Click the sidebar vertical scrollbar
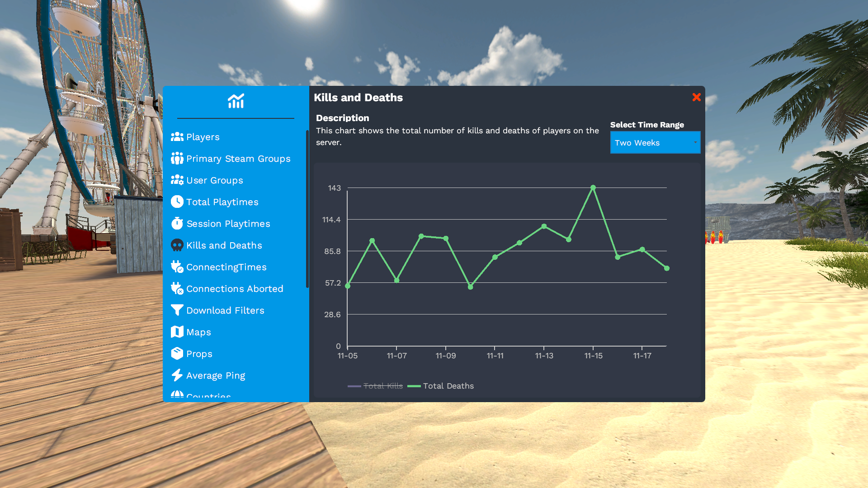The width and height of the screenshot is (868, 488). [307, 209]
